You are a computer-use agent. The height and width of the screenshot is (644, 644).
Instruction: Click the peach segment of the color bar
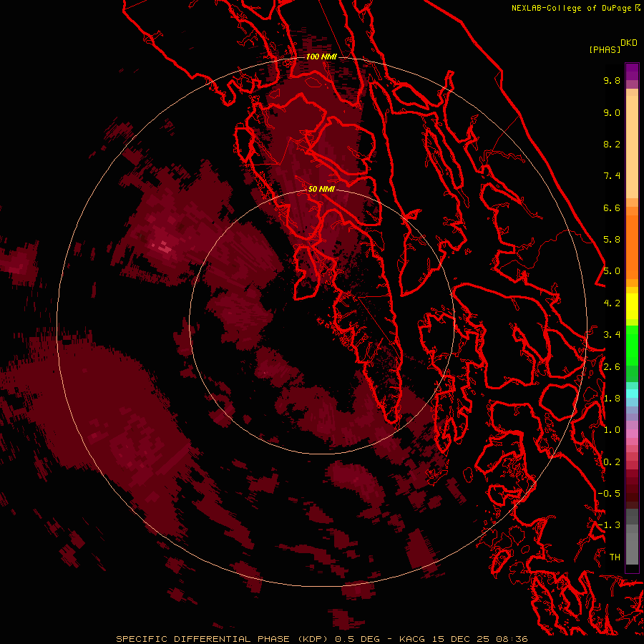point(632,147)
